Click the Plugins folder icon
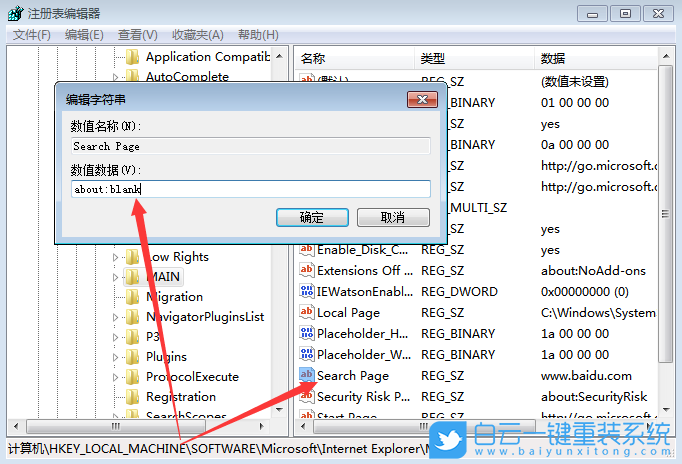The height and width of the screenshot is (464, 682). pyautogui.click(x=133, y=357)
